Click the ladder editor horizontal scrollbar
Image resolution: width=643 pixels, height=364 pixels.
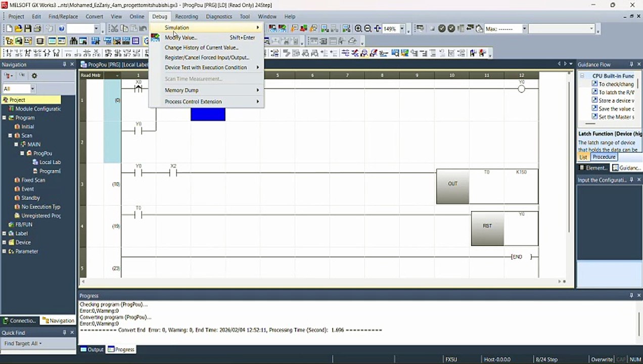(x=323, y=281)
